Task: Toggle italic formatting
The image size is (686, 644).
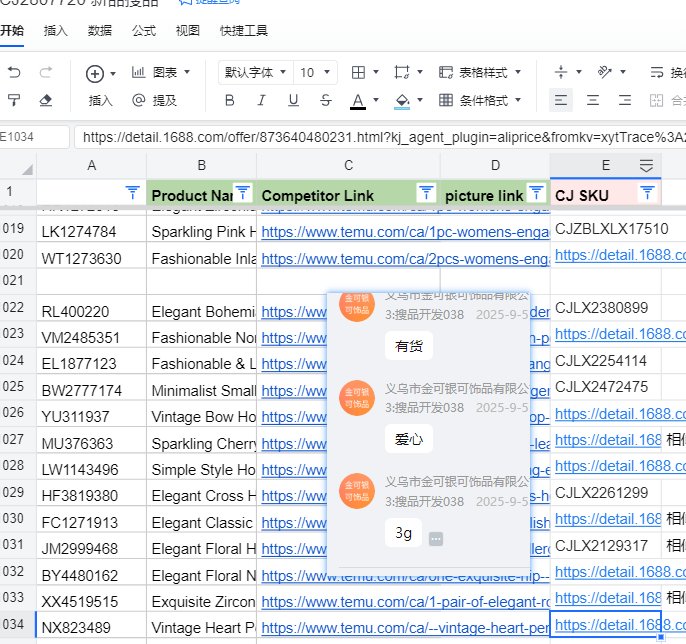Action: [x=261, y=100]
